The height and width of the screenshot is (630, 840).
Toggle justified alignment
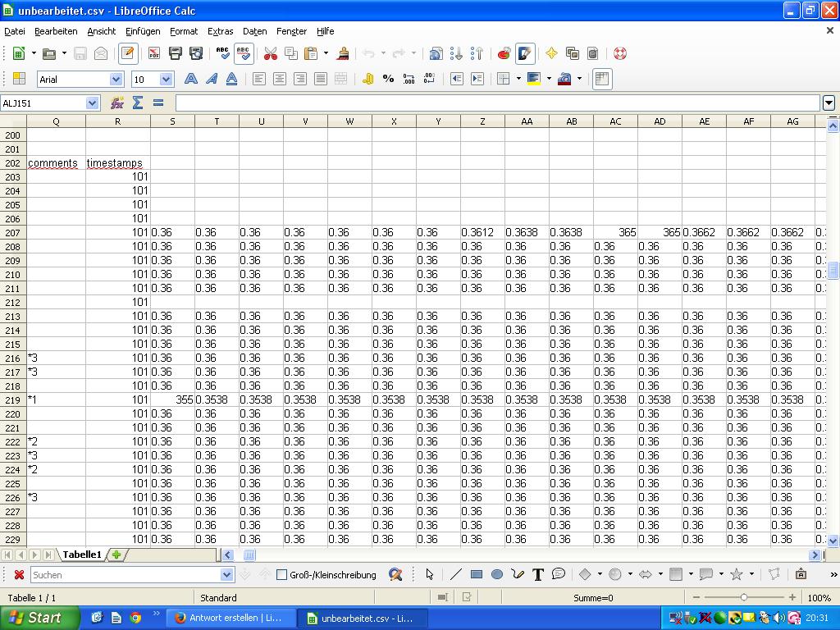tap(321, 80)
